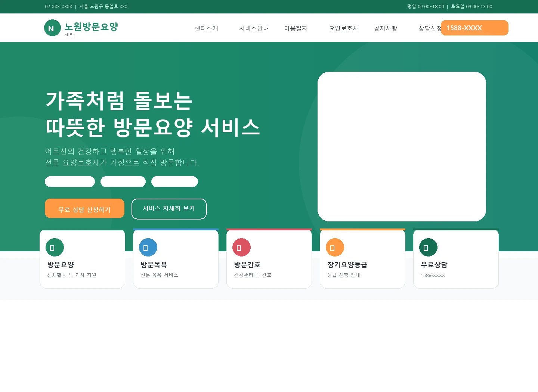Click the 가족처럼 돌보는 headline

(x=119, y=101)
